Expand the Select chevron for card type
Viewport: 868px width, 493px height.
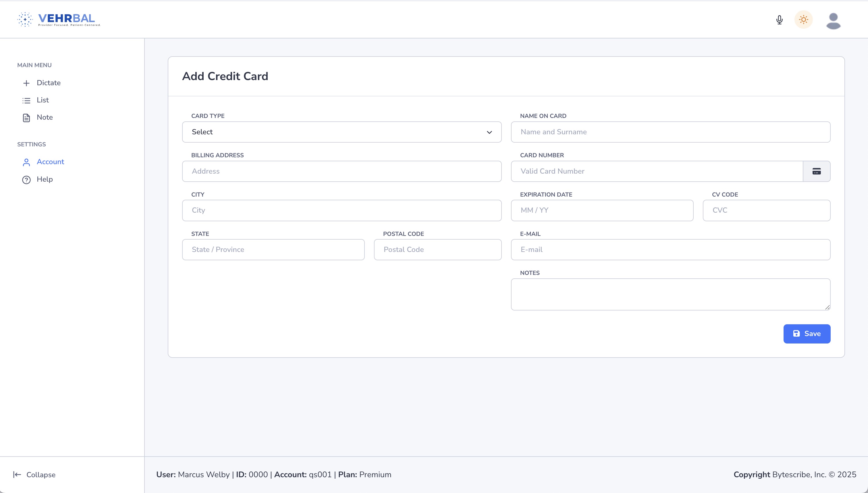pyautogui.click(x=489, y=132)
